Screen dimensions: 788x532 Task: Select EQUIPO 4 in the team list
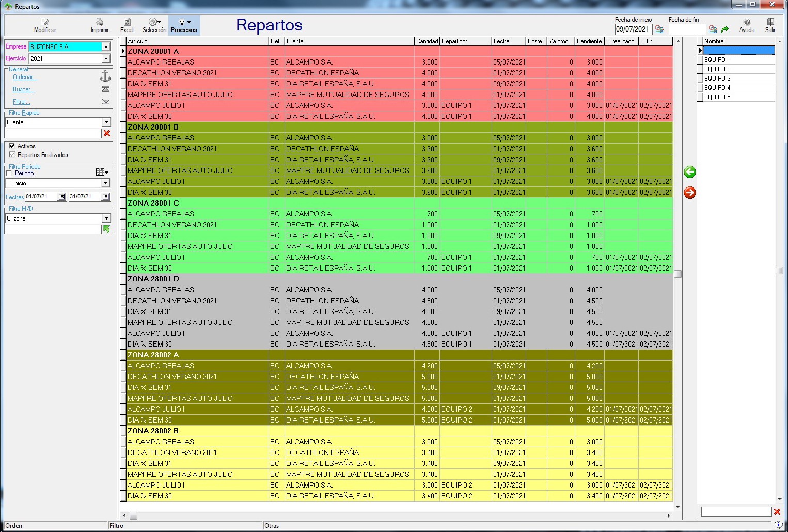[x=739, y=88]
